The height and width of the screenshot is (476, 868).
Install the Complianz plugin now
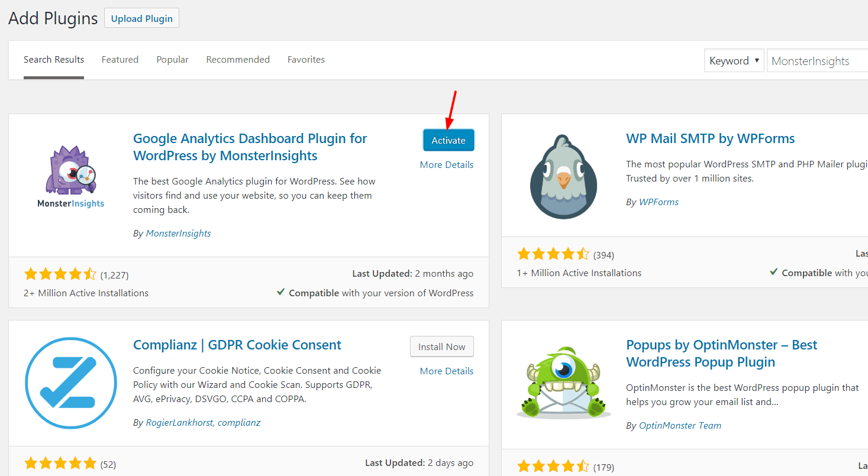(442, 347)
